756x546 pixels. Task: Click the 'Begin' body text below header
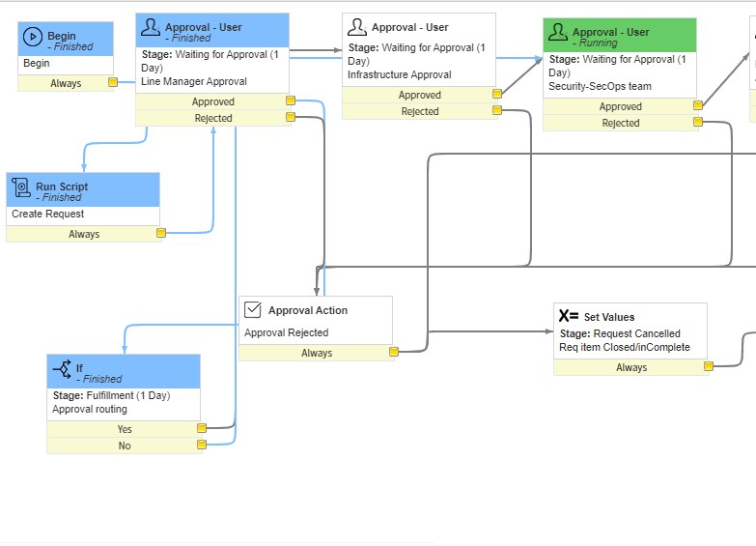[x=36, y=63]
